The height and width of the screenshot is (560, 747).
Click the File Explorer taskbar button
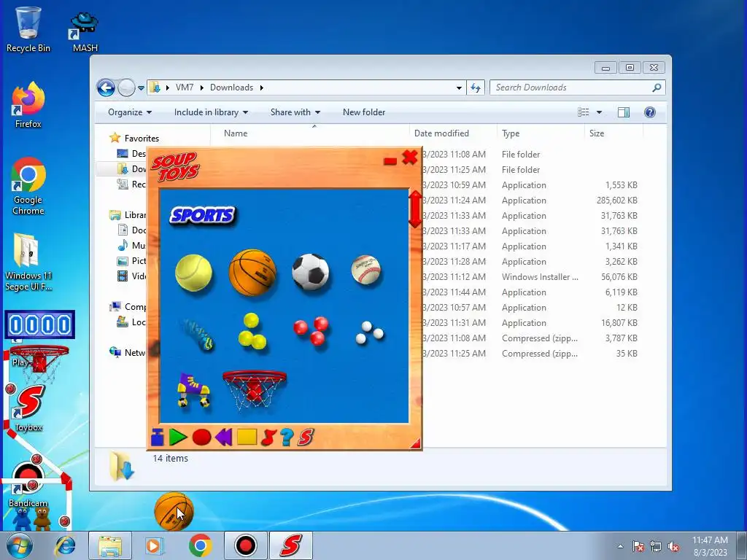[x=110, y=545]
